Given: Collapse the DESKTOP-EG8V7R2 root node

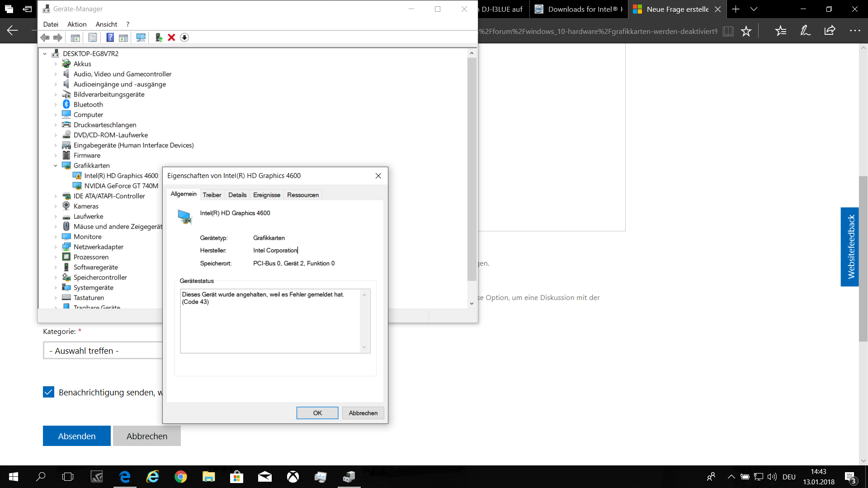Looking at the screenshot, I should [x=45, y=54].
